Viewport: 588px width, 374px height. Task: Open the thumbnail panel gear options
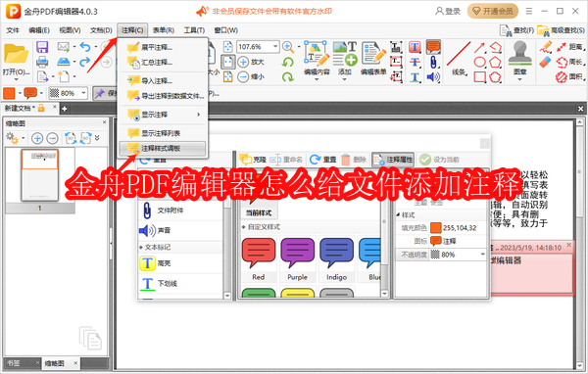12,138
